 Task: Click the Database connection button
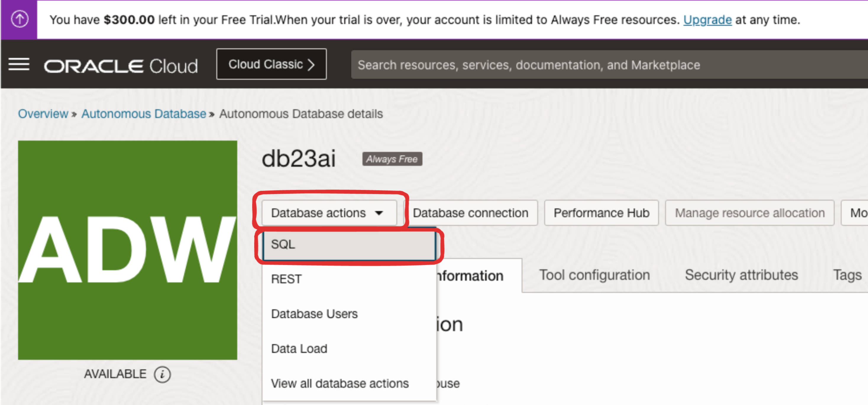[471, 213]
